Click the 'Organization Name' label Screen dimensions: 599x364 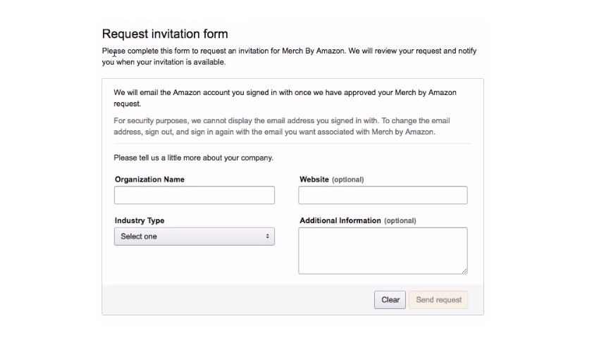(149, 180)
